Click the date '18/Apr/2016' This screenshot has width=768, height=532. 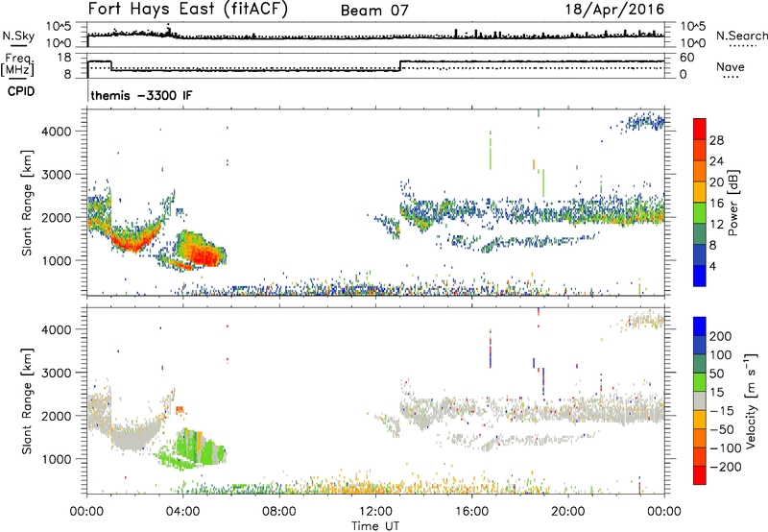tap(614, 10)
